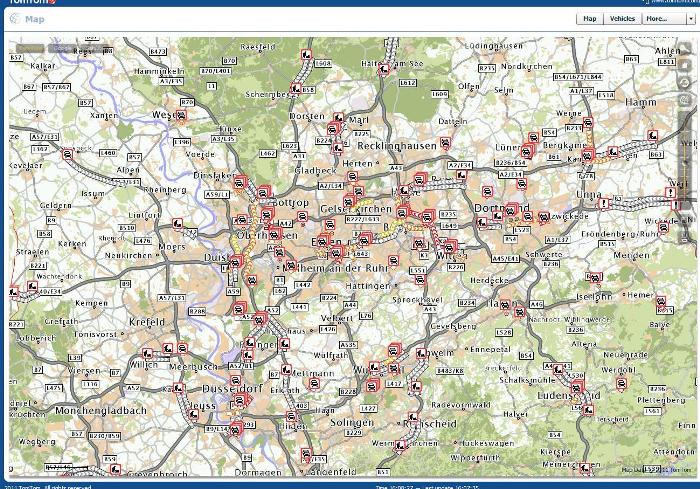Click the traffic jam icon at Wickede
Image resolution: width=700 pixels, height=489 pixels.
663,227
